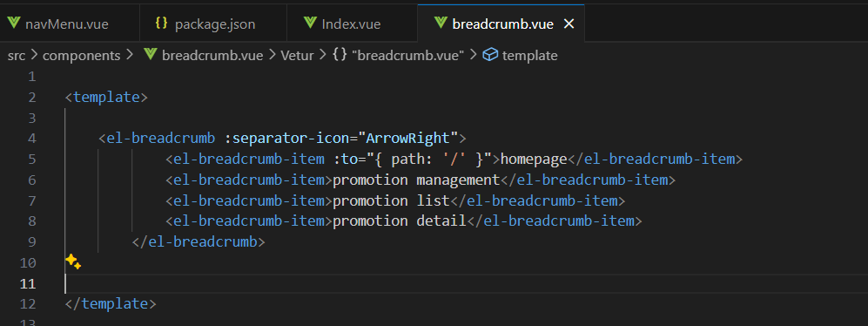Place cursor on the opening template tag
Viewport: 868px width, 326px height.
coord(106,97)
